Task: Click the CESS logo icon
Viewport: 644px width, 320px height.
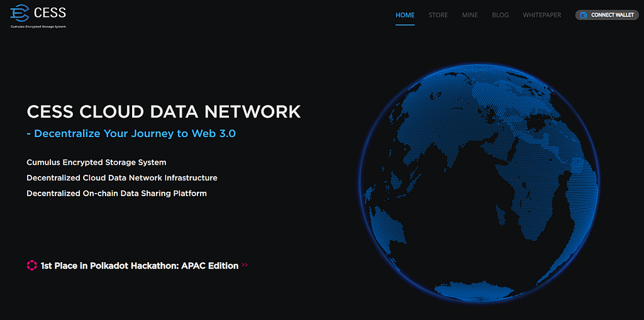Action: (x=20, y=13)
